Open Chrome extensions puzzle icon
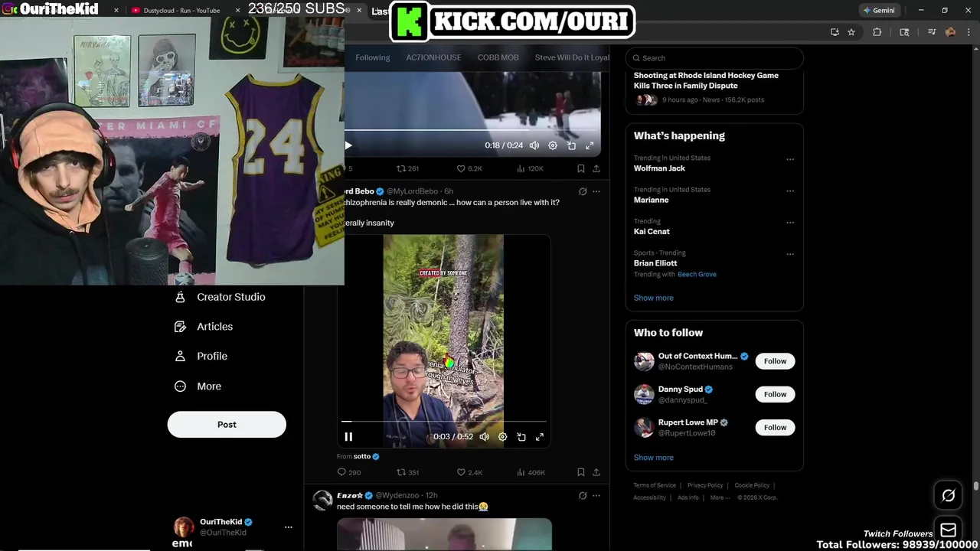 point(877,32)
